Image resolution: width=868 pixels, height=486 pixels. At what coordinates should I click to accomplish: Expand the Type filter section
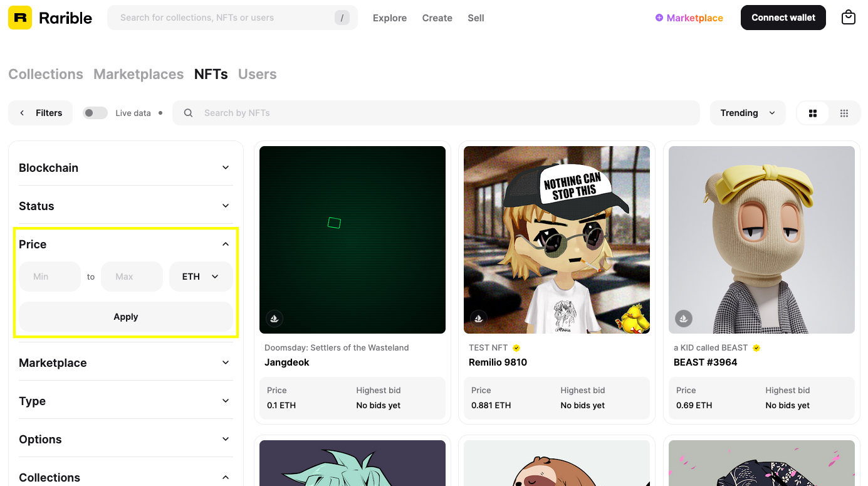125,401
